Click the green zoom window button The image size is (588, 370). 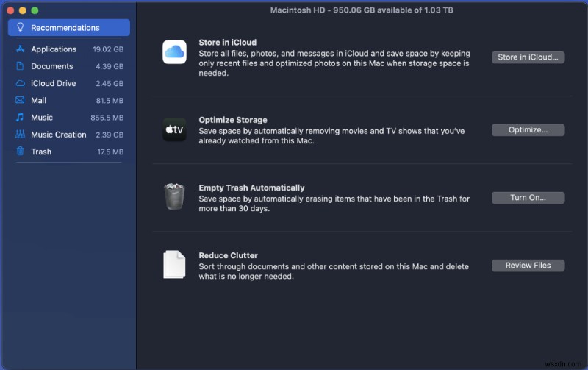tap(35, 10)
